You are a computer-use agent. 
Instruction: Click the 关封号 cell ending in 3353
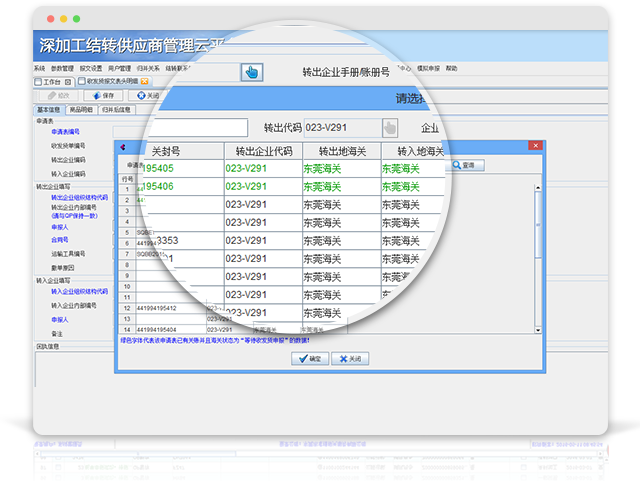tap(190, 240)
